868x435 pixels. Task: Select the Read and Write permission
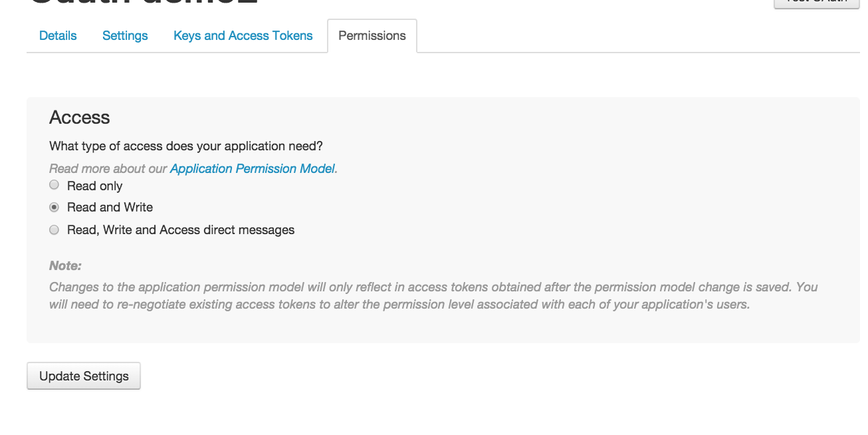pos(54,207)
